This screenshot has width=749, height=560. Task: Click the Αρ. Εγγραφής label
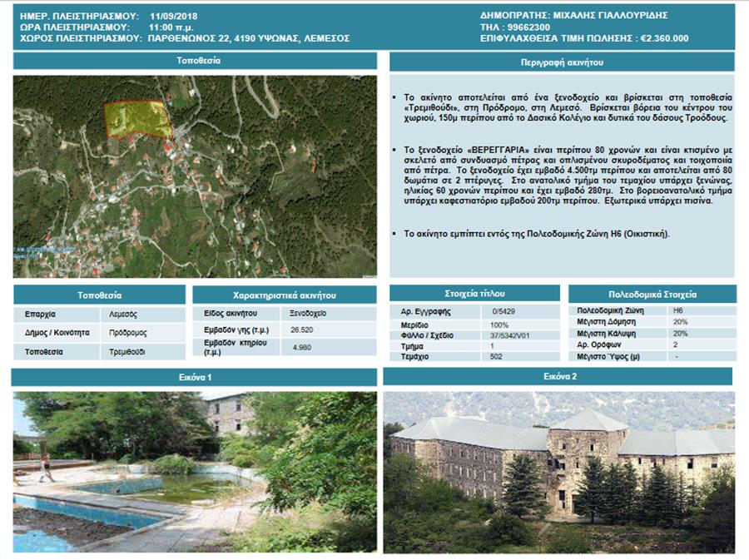click(425, 311)
